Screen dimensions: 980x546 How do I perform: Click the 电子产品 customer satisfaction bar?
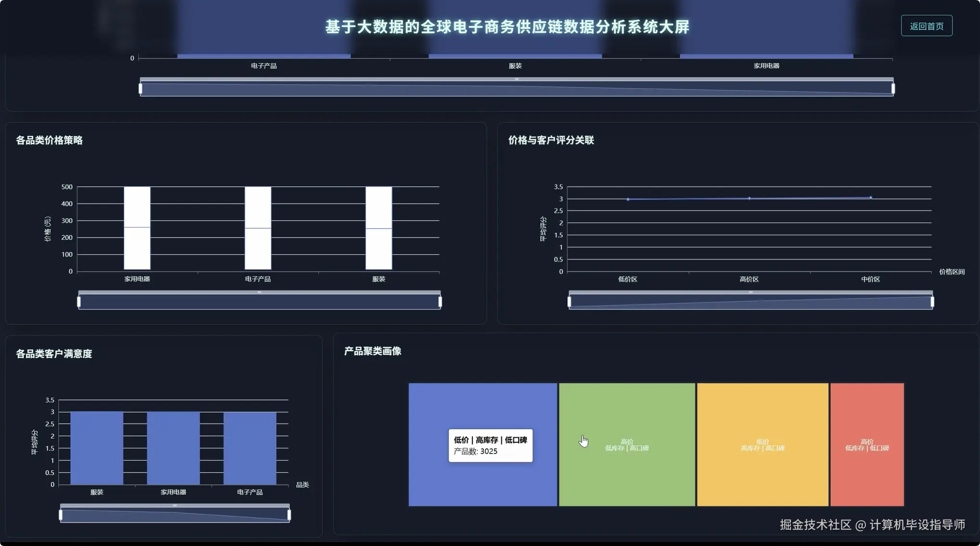coord(250,448)
